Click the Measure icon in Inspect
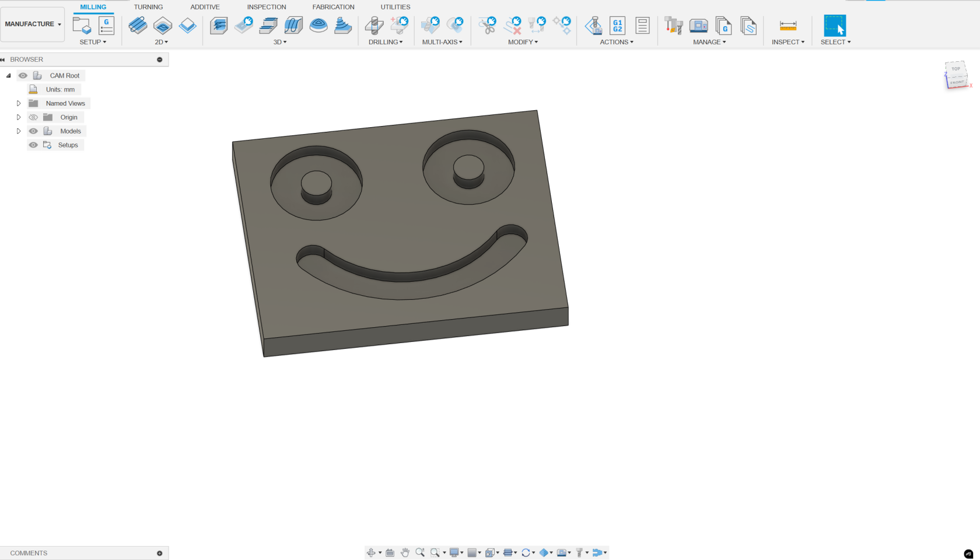This screenshot has width=980, height=560. [788, 26]
